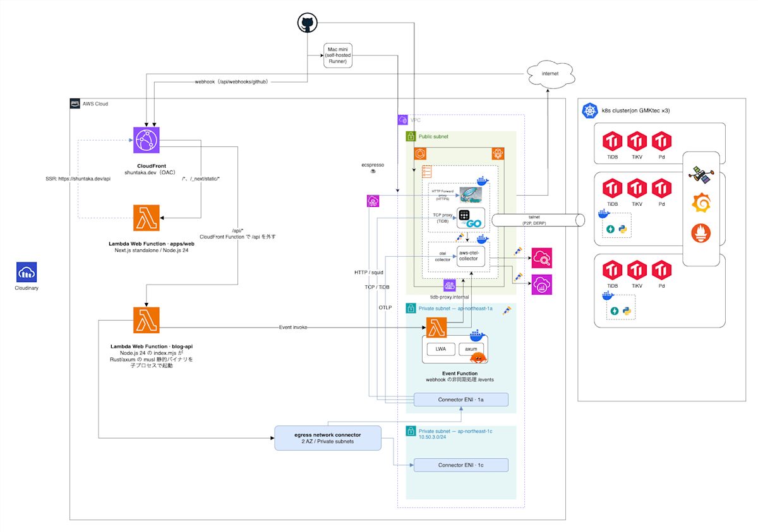Select the OTLP label
Image resolution: width=758 pixels, height=532 pixels.
tap(385, 307)
